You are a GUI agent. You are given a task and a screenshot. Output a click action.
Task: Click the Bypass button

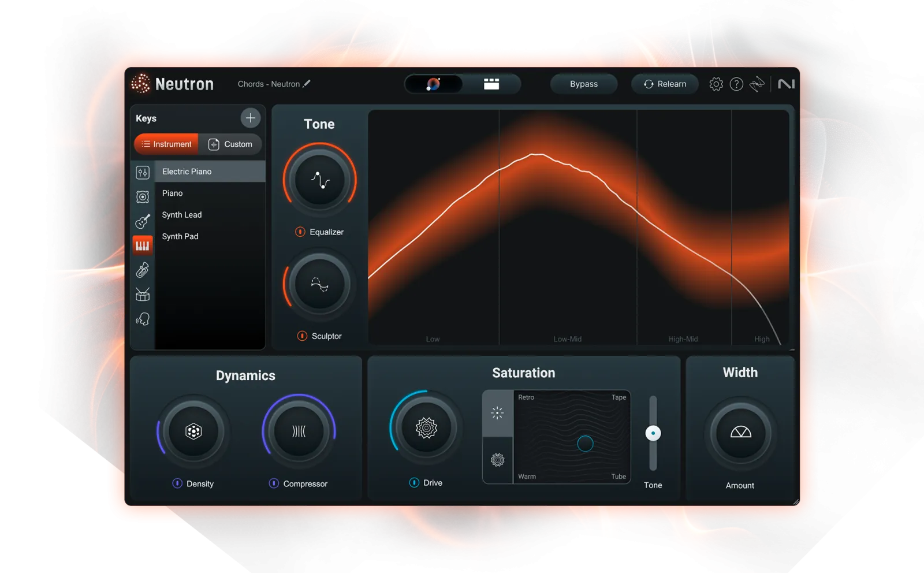pos(584,84)
